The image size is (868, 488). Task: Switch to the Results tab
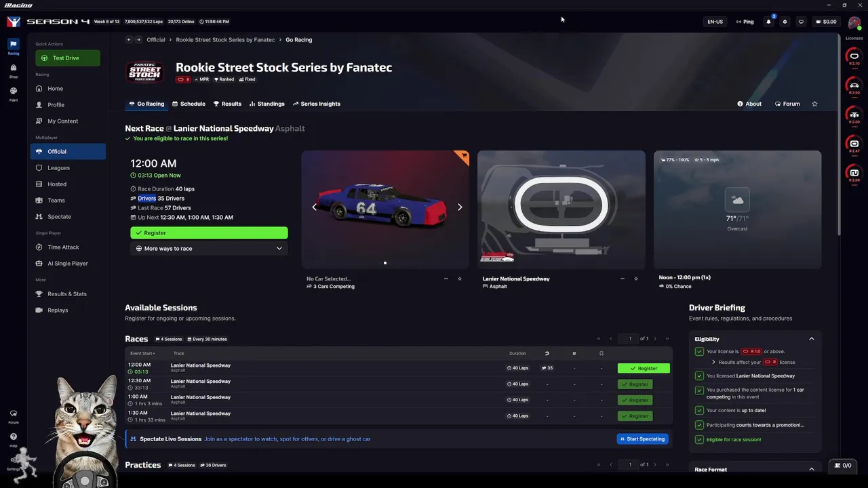[227, 104]
